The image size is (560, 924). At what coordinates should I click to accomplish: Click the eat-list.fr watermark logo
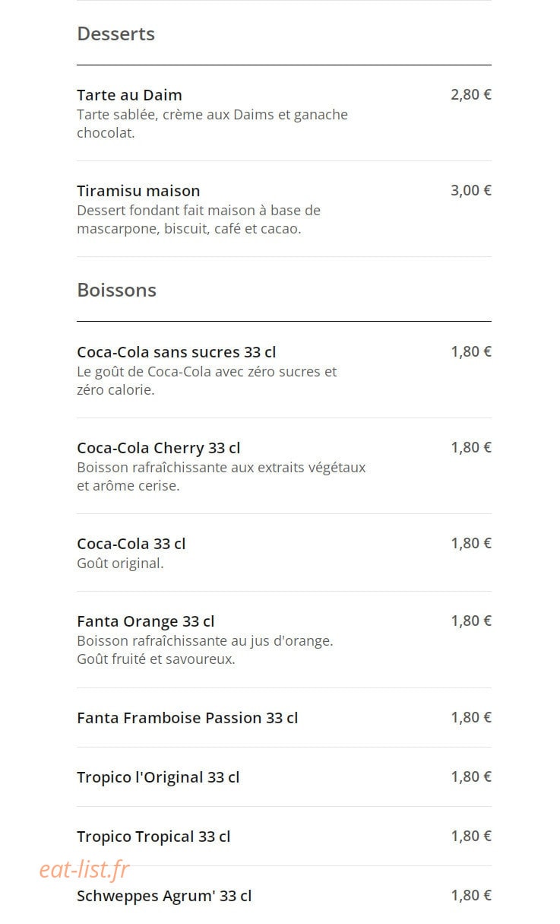click(84, 868)
